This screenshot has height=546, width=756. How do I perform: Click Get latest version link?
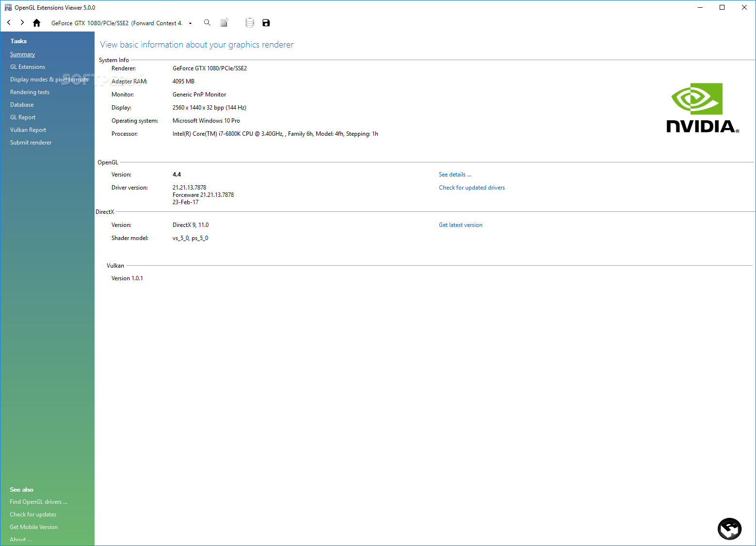[461, 225]
